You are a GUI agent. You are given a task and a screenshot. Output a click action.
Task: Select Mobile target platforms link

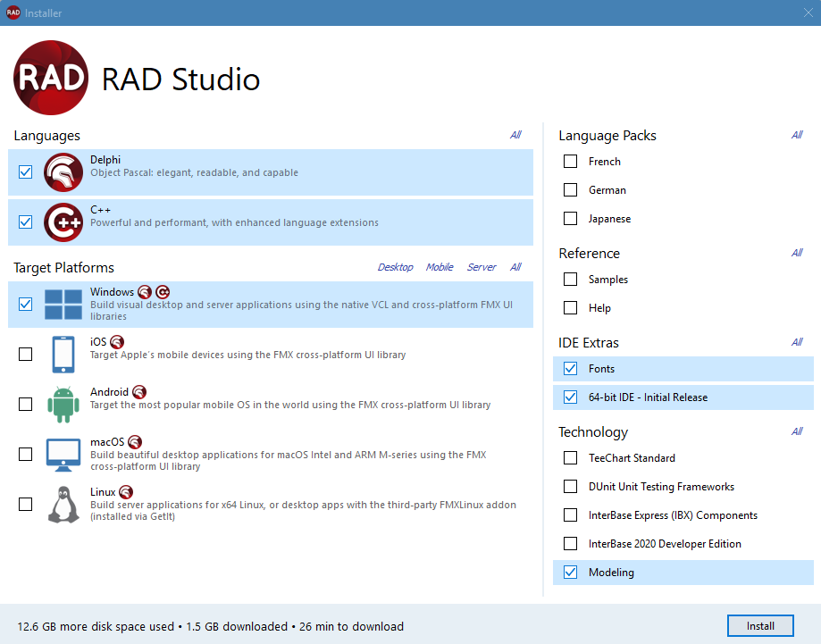(x=440, y=267)
